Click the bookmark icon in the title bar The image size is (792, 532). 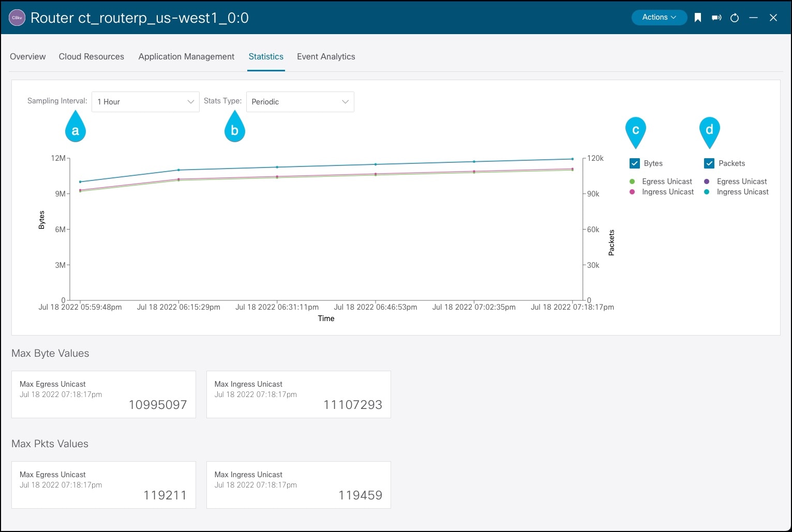click(698, 17)
